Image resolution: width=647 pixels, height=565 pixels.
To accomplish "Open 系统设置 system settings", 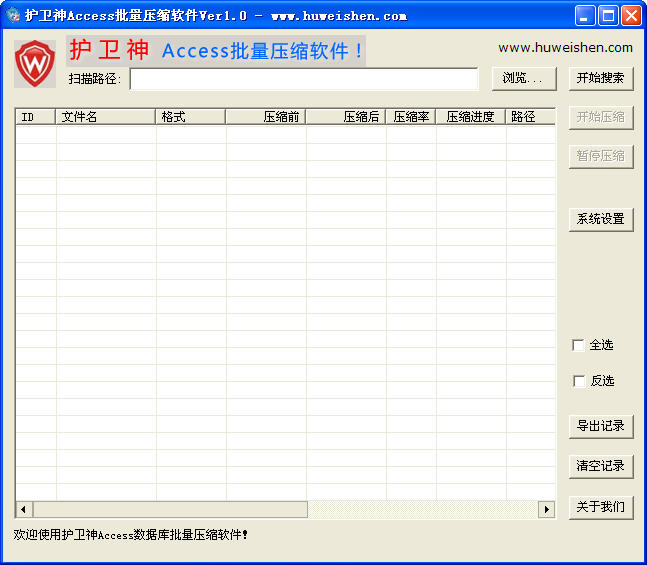I will coord(600,219).
